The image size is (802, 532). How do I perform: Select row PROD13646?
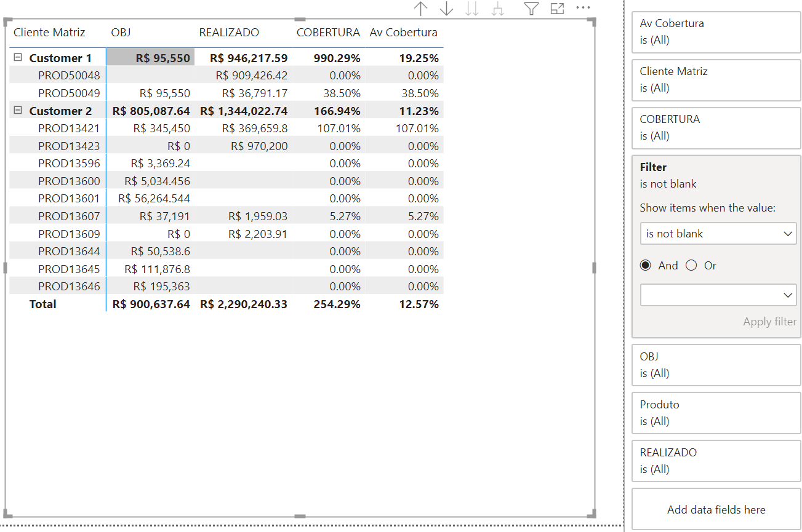coord(227,287)
